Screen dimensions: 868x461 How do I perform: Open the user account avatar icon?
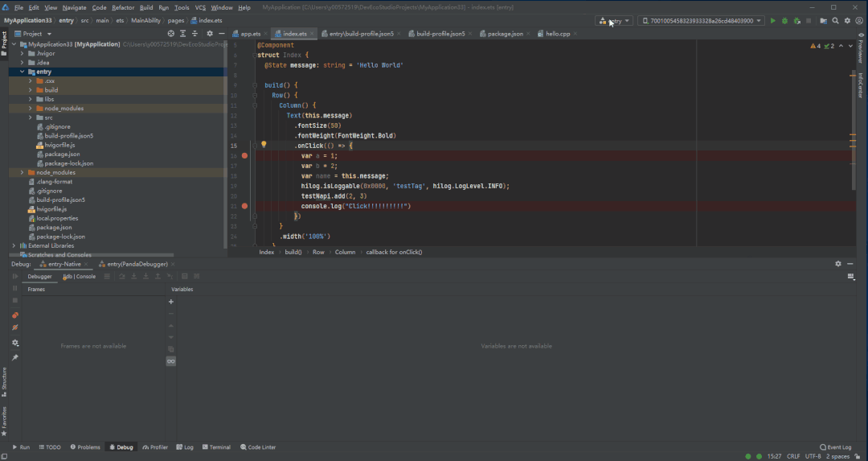click(x=859, y=20)
